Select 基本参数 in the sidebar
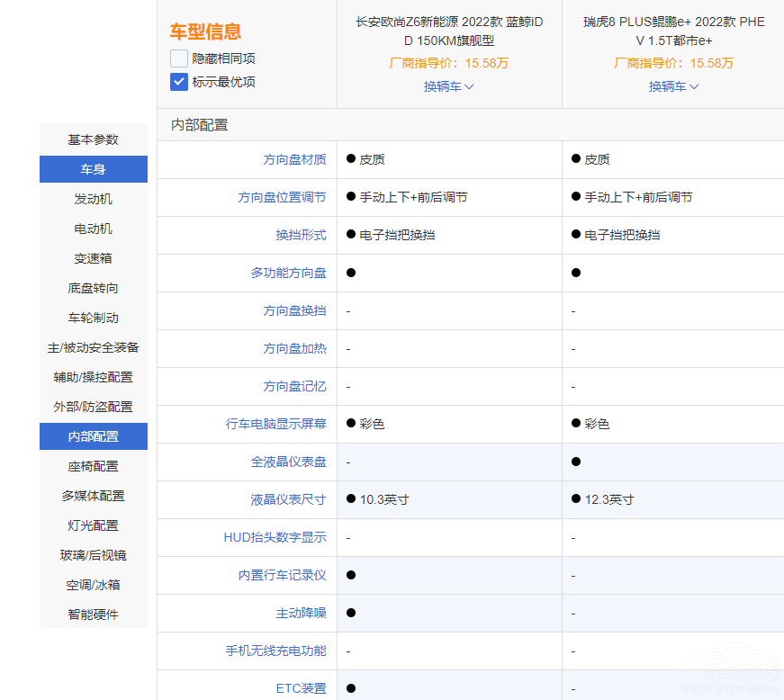Image resolution: width=784 pixels, height=700 pixels. coord(94,139)
